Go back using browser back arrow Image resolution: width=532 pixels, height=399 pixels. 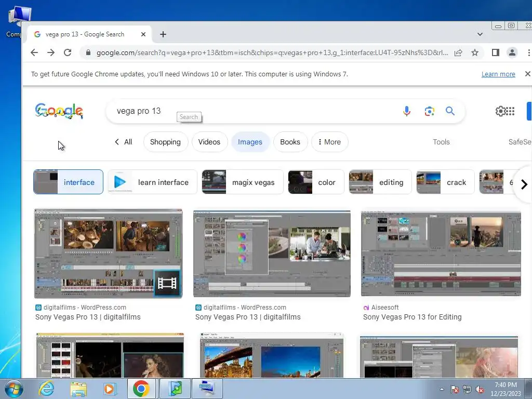34,52
